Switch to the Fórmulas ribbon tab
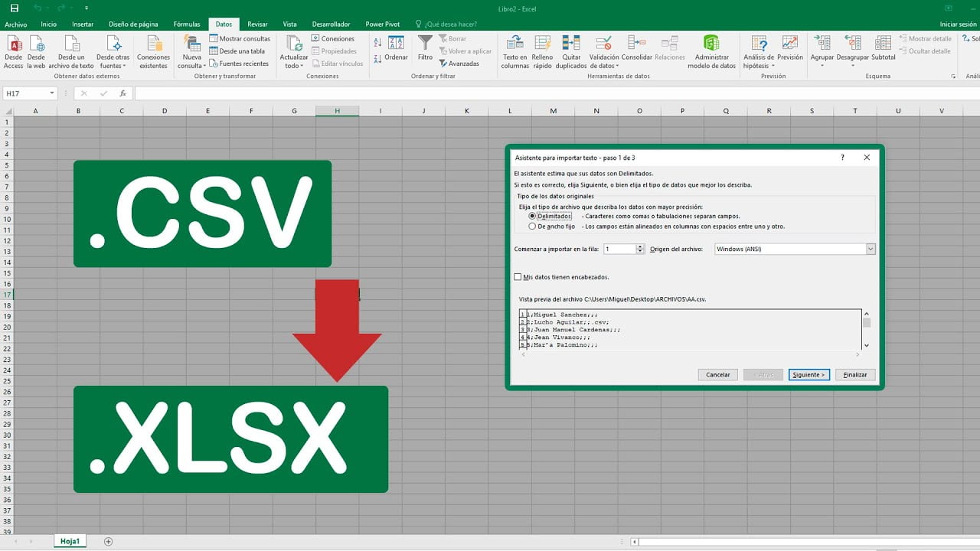This screenshot has height=551, width=980. pos(187,24)
